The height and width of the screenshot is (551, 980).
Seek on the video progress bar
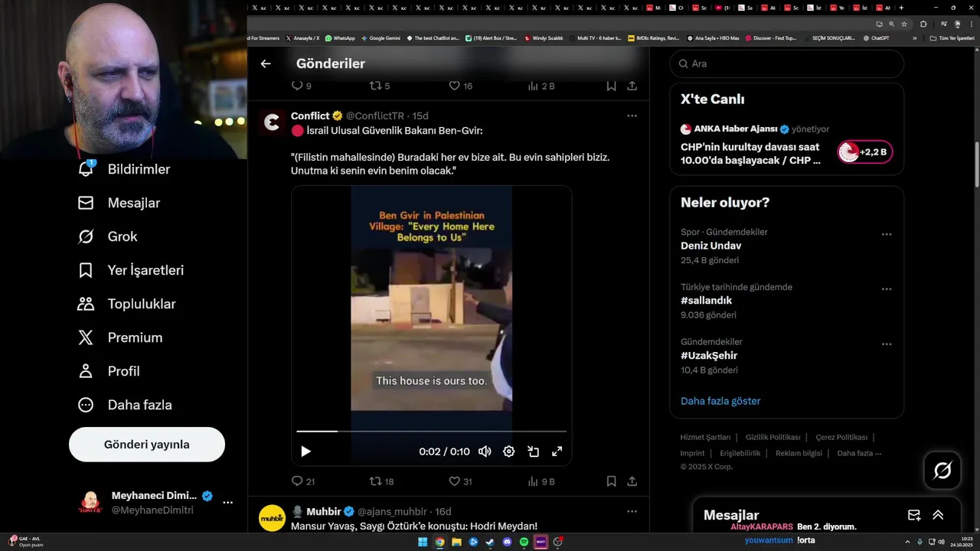pos(432,432)
